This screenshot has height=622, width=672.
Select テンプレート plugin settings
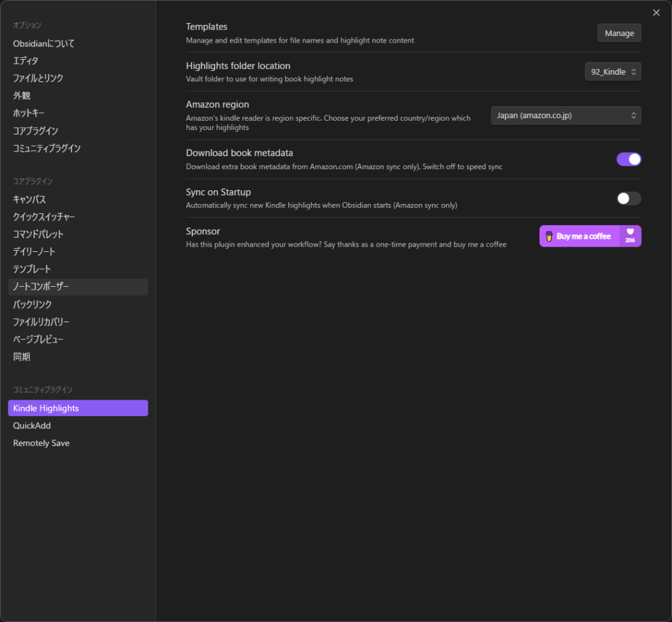[78, 269]
